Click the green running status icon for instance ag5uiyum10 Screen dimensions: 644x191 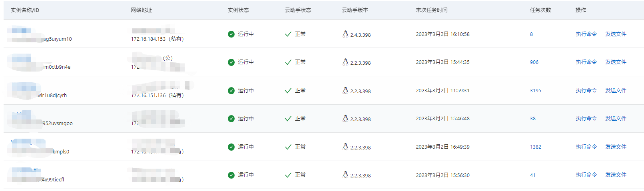tap(231, 34)
